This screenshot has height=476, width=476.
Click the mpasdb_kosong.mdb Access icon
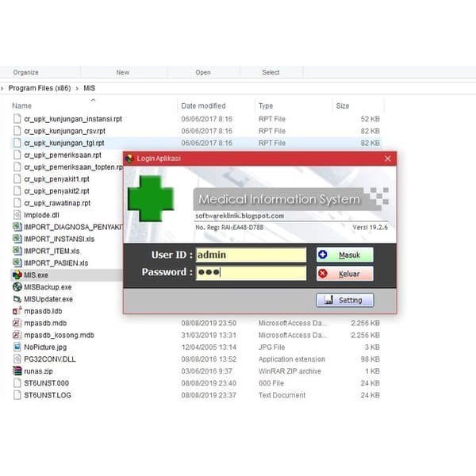(x=17, y=335)
